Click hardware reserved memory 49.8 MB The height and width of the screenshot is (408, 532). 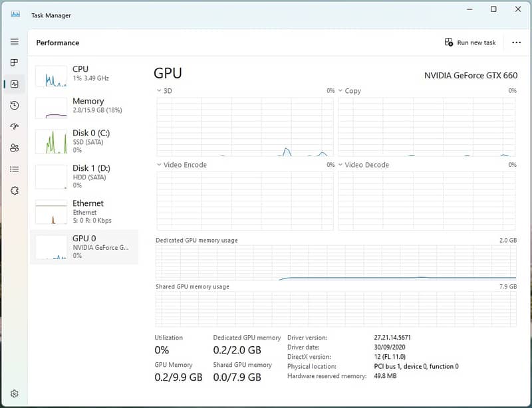(385, 376)
